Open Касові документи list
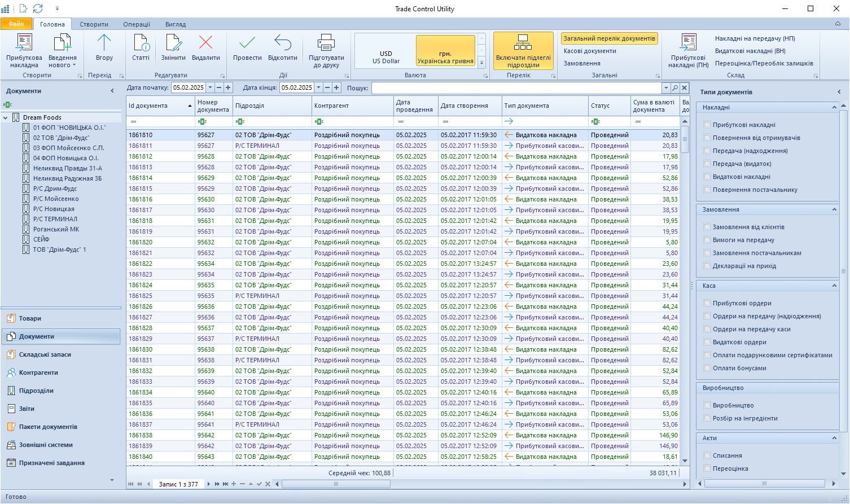This screenshot has height=504, width=850. point(590,51)
